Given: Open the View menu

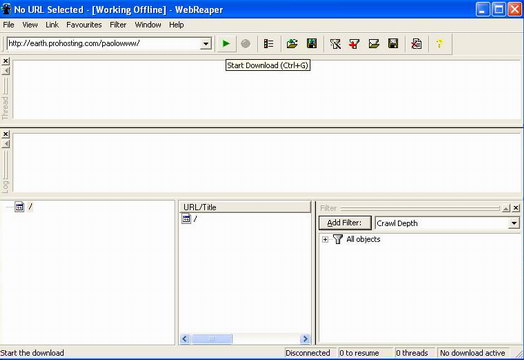Looking at the screenshot, I should click(30, 25).
